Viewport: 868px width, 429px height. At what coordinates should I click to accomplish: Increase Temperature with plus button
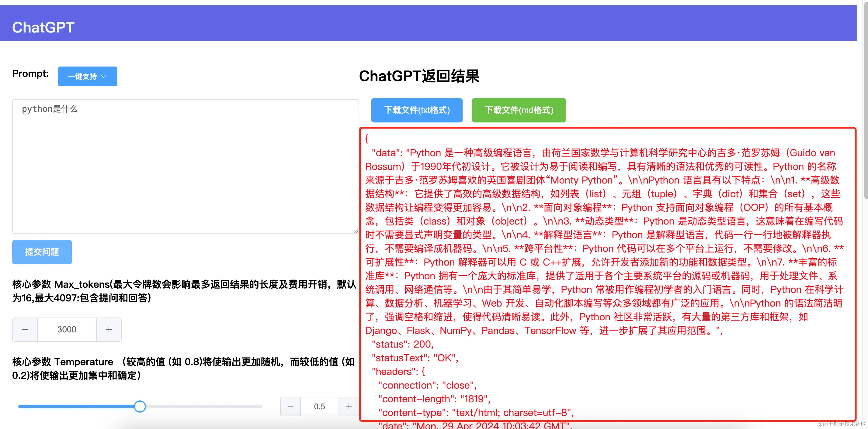tap(349, 407)
